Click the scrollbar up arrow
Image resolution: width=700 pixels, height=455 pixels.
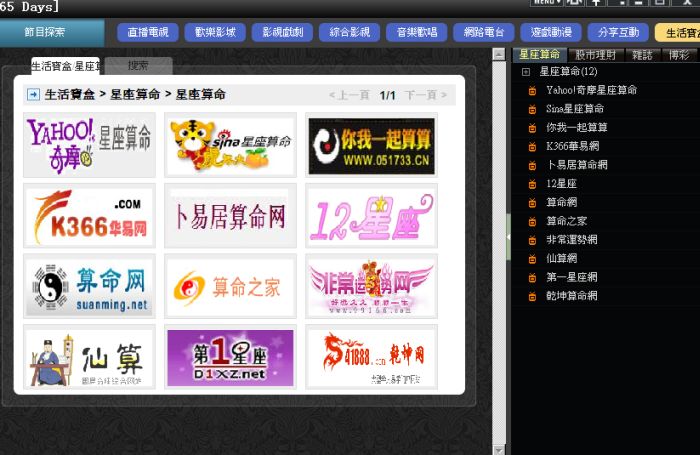pyautogui.click(x=499, y=54)
